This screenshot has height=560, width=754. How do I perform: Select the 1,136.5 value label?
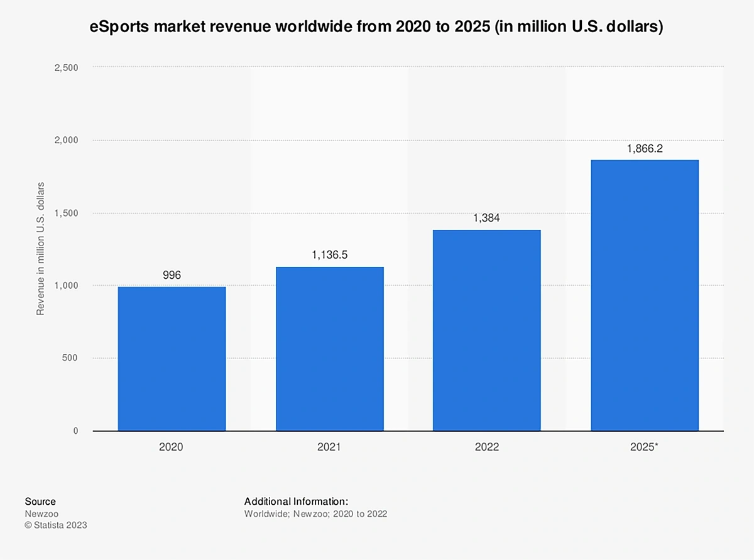pos(329,256)
